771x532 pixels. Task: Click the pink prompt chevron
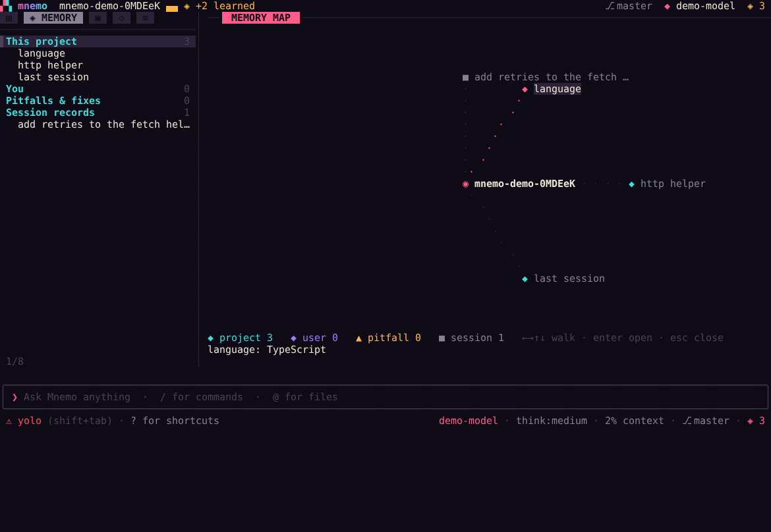click(14, 397)
